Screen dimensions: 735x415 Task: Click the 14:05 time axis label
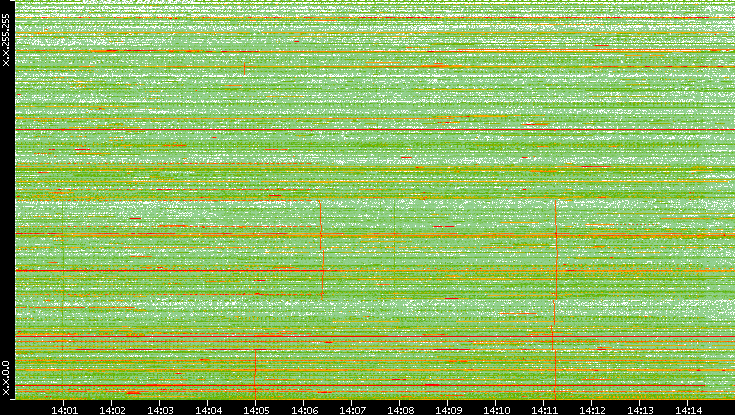[x=256, y=410]
